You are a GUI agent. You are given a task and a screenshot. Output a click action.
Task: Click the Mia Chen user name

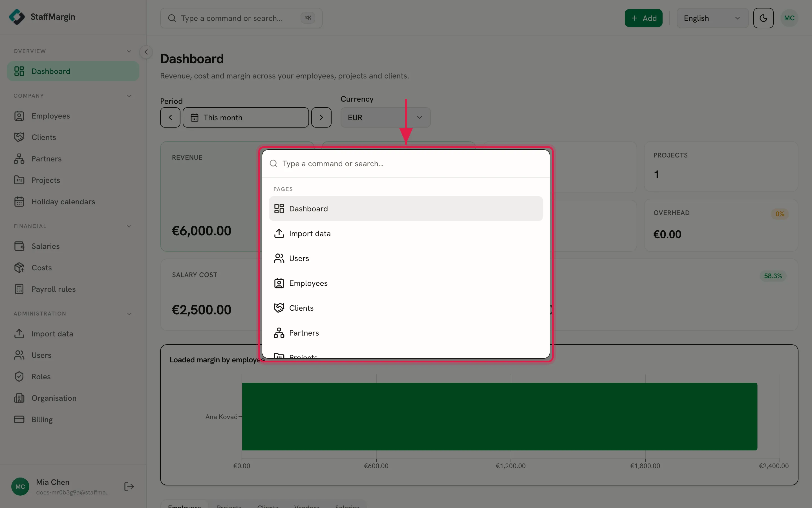coord(53,482)
